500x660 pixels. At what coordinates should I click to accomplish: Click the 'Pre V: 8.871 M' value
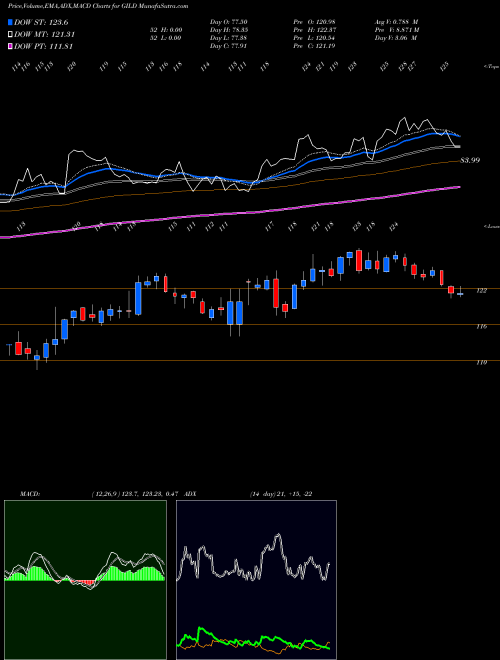(x=397, y=30)
